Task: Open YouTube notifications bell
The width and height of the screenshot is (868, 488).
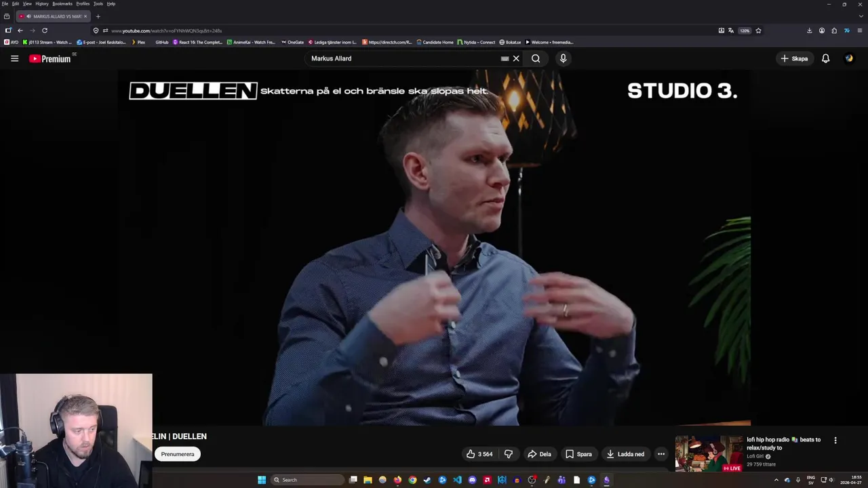Action: click(x=825, y=58)
